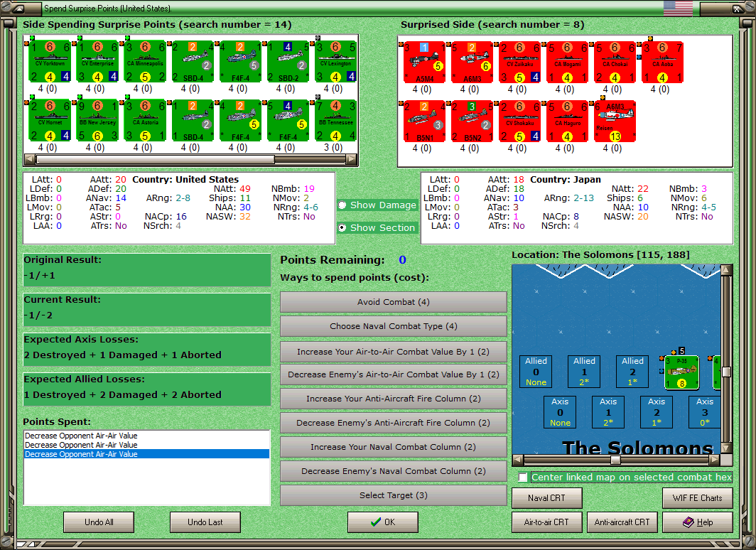Click Decrease Enemy's Naval Combat Column
The height and width of the screenshot is (550, 756).
pos(394,471)
